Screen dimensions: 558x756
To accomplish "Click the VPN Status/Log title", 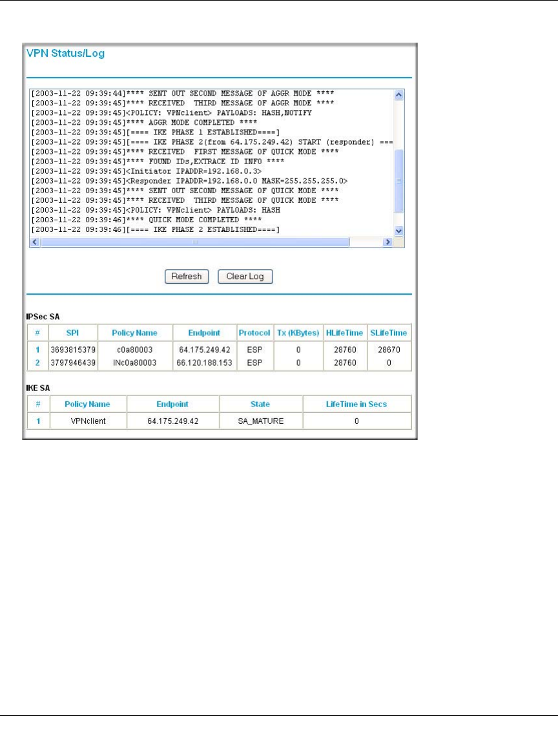I will [x=65, y=53].
